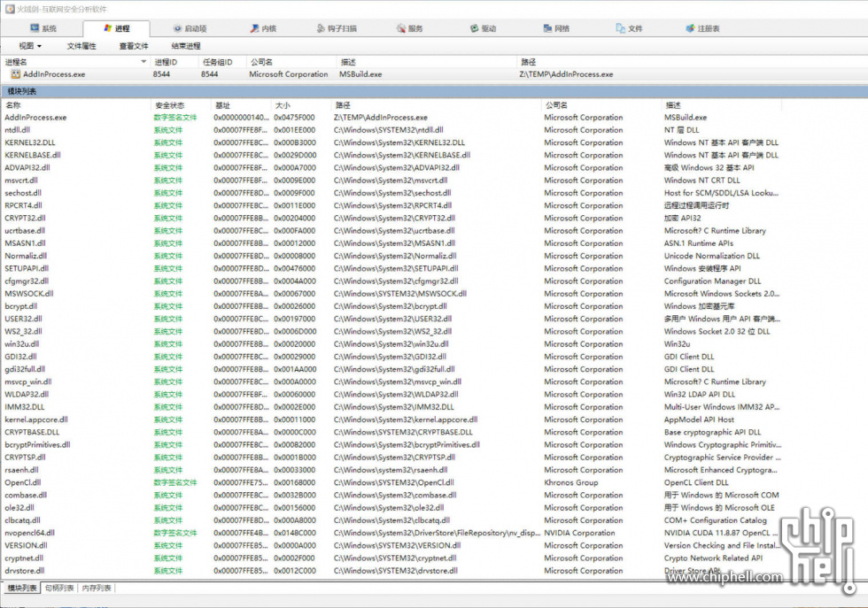Open the 服务 tab

[x=409, y=28]
